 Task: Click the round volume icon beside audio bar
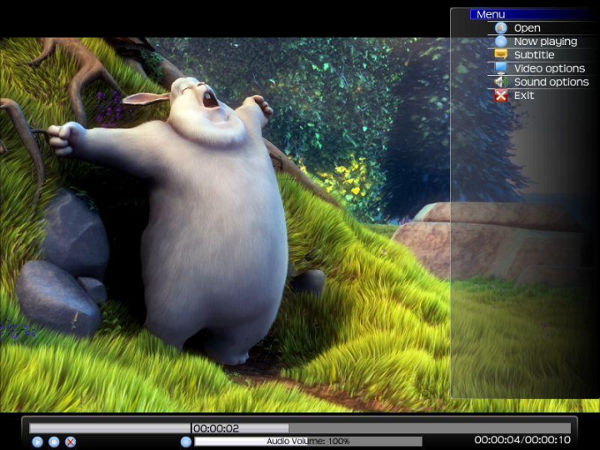point(186,442)
